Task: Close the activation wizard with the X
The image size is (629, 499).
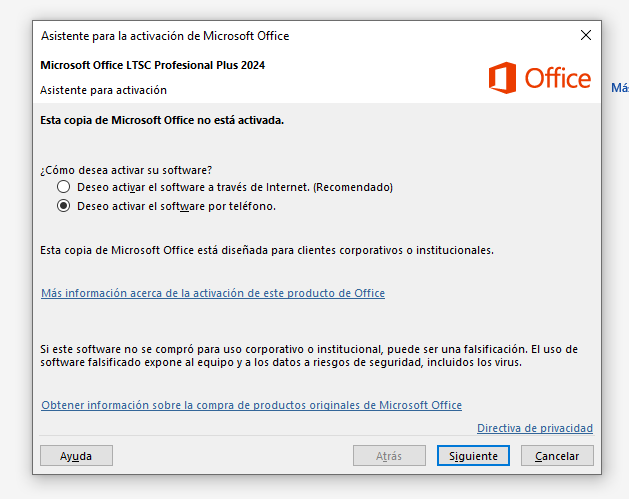Action: coord(586,35)
